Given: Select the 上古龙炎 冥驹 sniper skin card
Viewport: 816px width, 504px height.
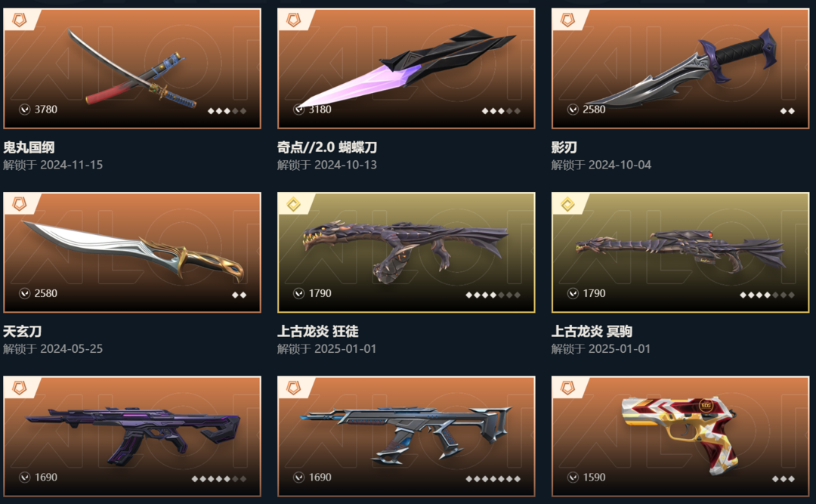Looking at the screenshot, I should pyautogui.click(x=680, y=252).
